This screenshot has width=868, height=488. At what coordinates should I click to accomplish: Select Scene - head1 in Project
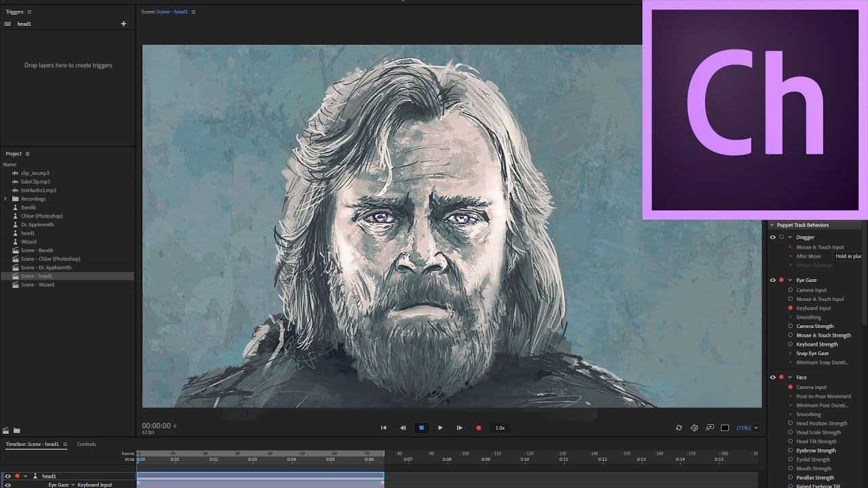(66, 276)
